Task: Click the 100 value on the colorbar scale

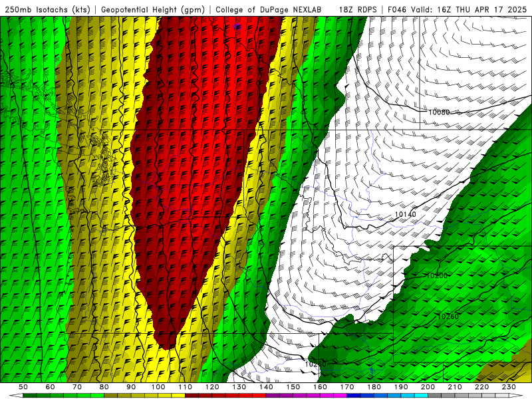Action: click(158, 387)
